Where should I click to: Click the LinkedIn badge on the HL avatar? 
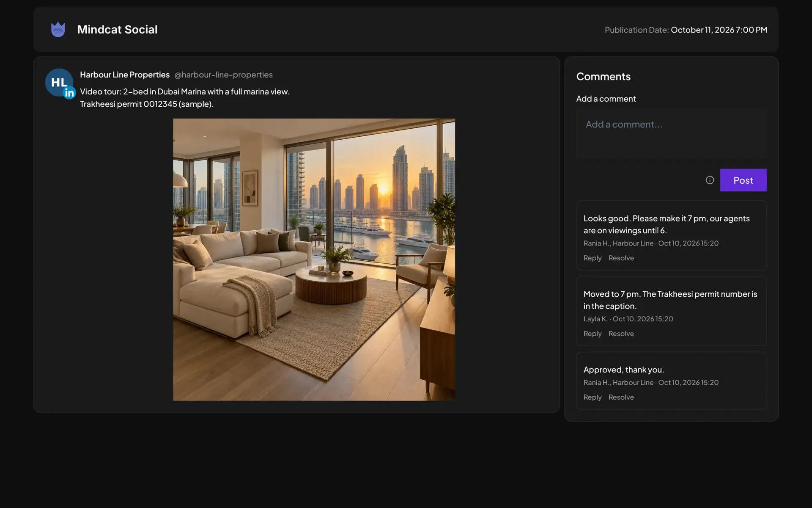coord(69,93)
